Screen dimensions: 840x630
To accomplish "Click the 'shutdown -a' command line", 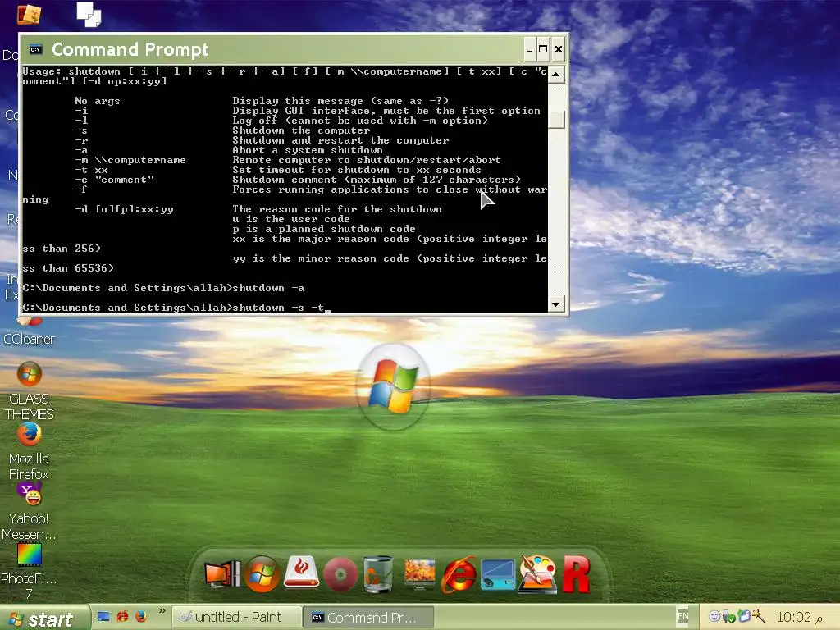I will click(163, 288).
